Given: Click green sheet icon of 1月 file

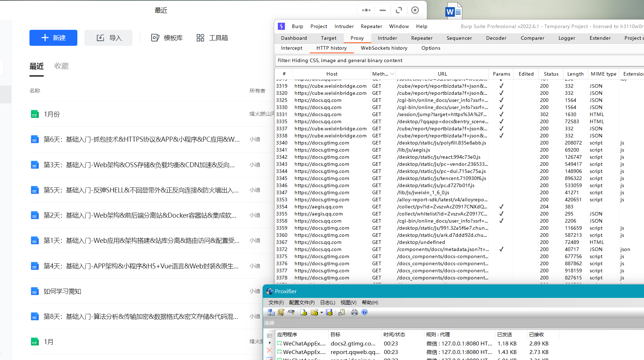Looking at the screenshot, I should (35, 342).
